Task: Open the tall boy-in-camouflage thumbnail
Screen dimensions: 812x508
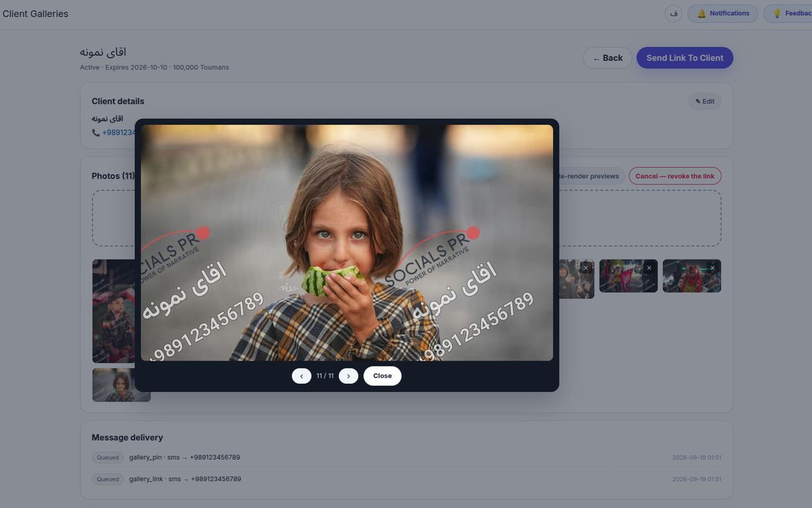Action: (114, 312)
